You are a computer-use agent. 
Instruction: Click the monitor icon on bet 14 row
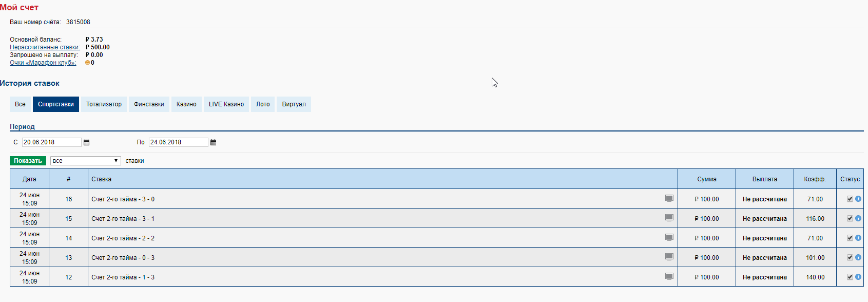pos(669,237)
